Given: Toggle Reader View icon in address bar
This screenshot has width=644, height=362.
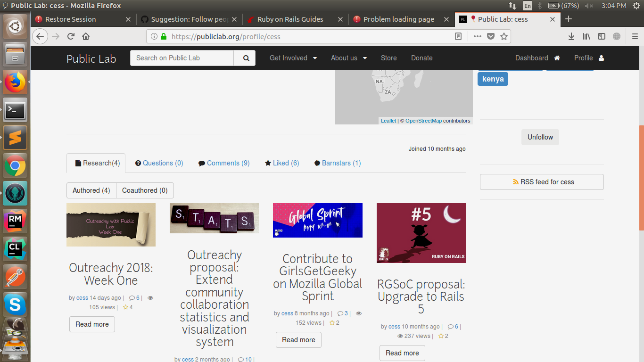Looking at the screenshot, I should coord(458,36).
